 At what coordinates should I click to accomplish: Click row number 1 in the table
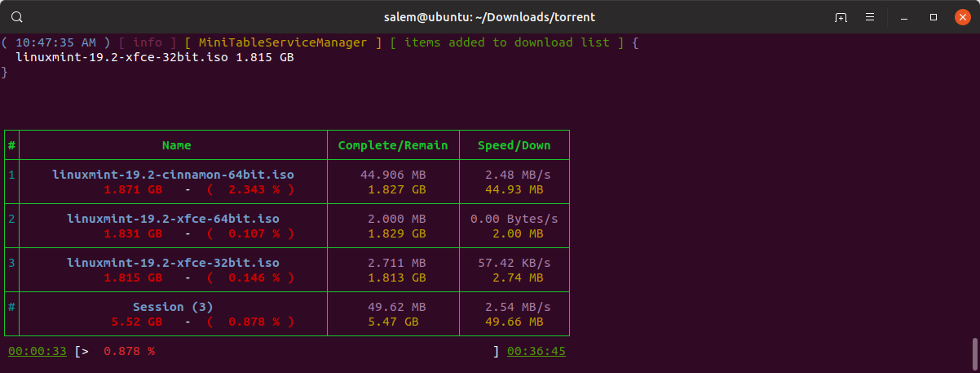pyautogui.click(x=11, y=175)
